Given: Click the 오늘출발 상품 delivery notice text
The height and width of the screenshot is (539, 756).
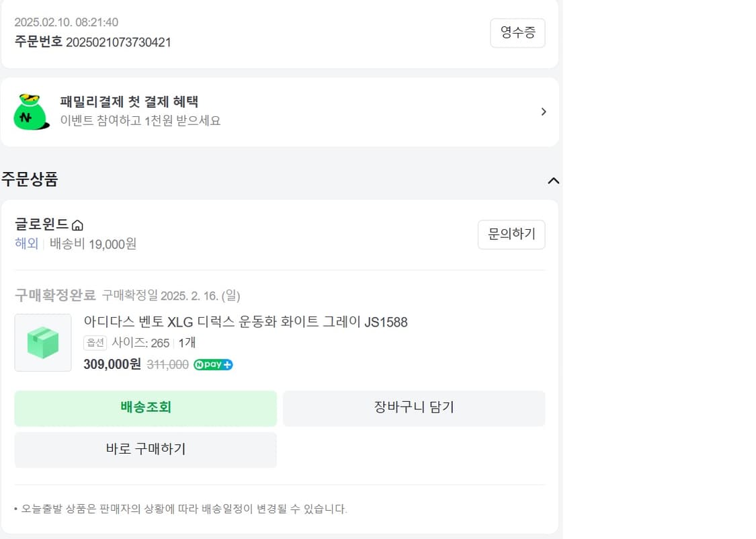Looking at the screenshot, I should (183, 509).
